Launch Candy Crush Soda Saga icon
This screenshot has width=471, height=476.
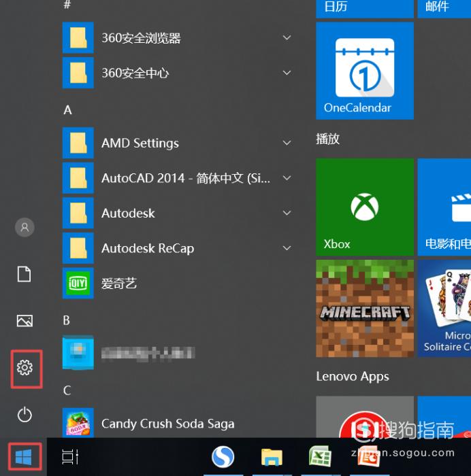[78, 423]
